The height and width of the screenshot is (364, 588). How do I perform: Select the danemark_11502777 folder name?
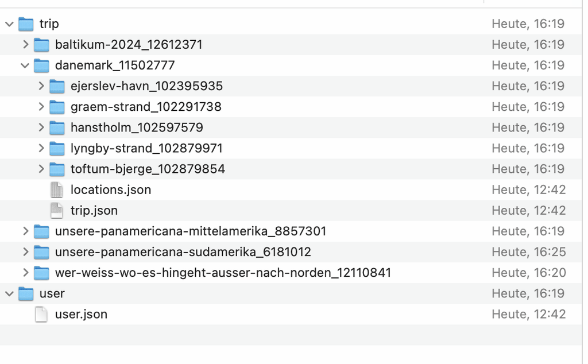(115, 65)
